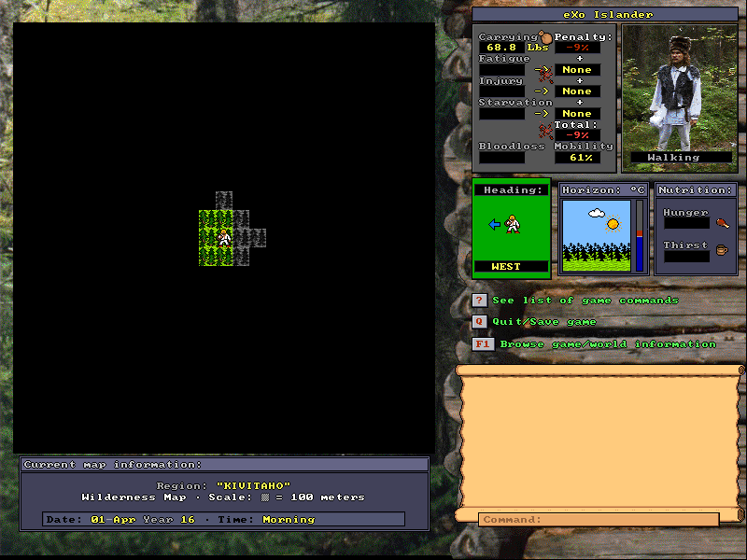Open 'See list of game commands'
Image resolution: width=747 pixels, height=560 pixels.
point(585,300)
